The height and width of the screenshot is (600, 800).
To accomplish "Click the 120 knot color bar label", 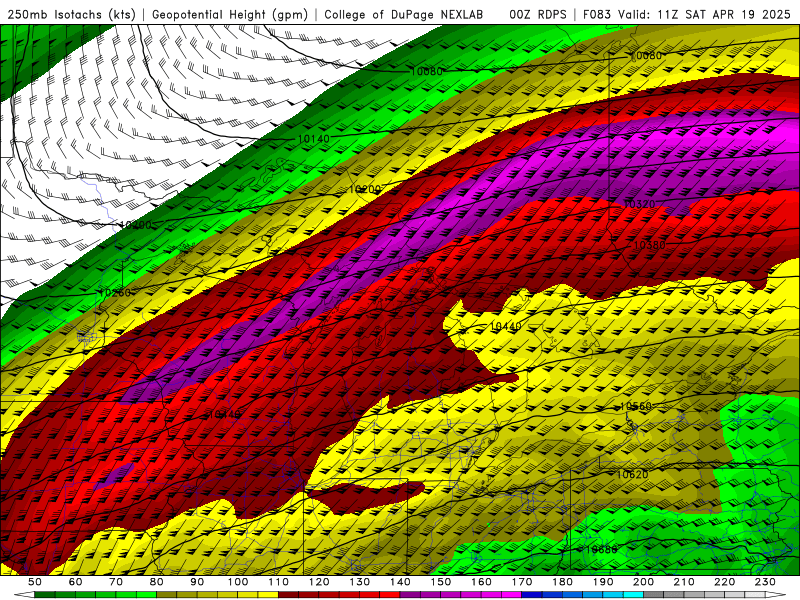I will tap(319, 582).
